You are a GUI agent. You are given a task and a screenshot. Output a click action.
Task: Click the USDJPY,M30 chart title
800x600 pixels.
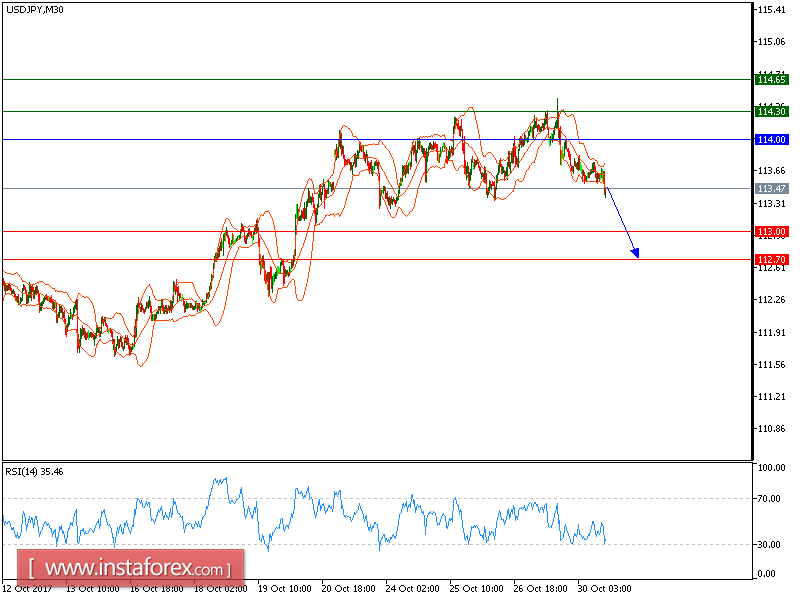tap(33, 12)
